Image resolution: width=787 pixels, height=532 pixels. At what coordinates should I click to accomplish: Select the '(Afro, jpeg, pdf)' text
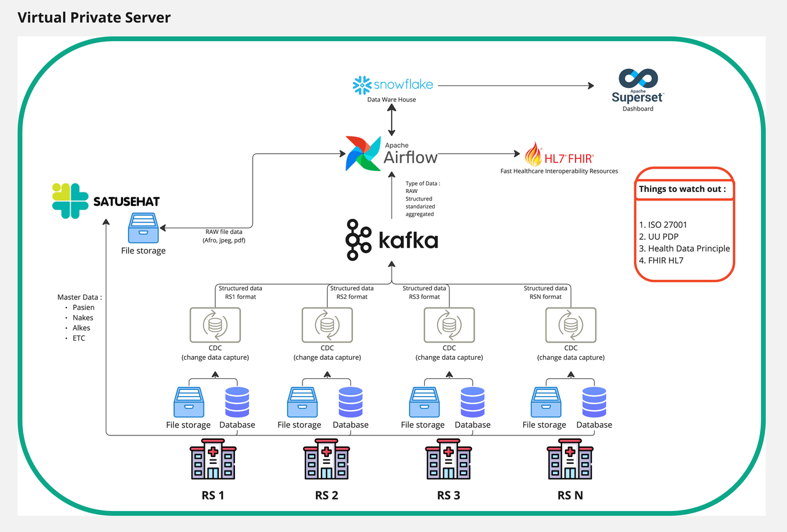224,240
